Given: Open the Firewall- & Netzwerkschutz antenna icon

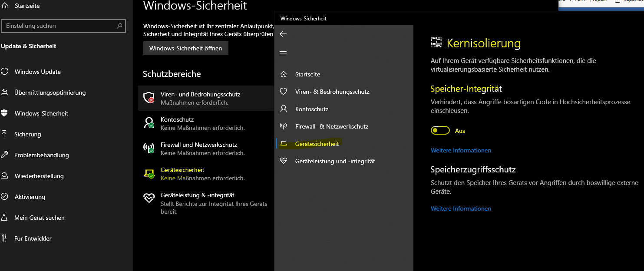Looking at the screenshot, I should (x=284, y=126).
